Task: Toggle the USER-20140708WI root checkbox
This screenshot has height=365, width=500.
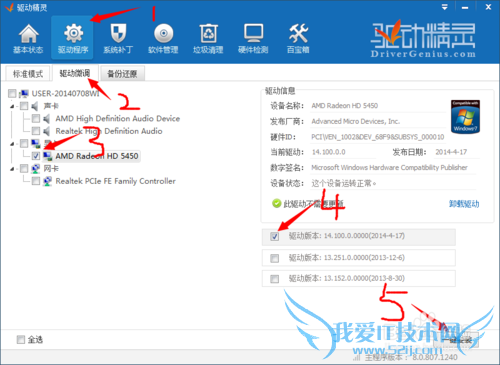Action: pos(12,94)
